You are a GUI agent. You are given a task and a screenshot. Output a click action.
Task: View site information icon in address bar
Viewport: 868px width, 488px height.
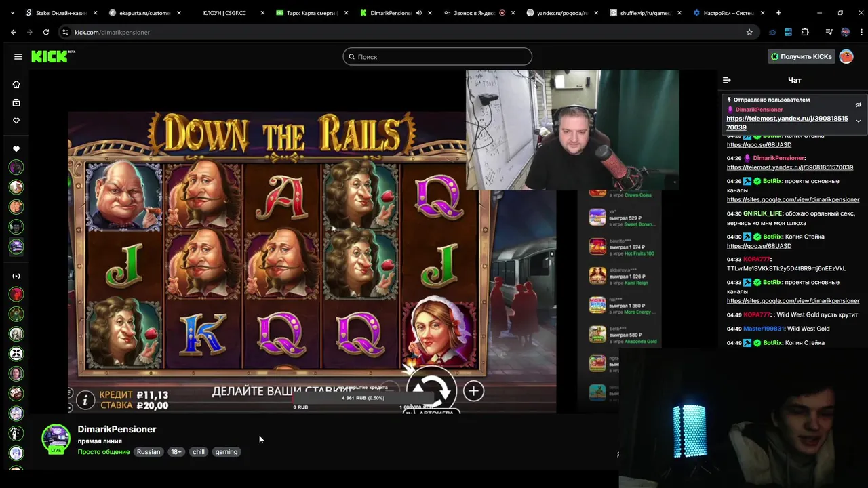pyautogui.click(x=65, y=32)
